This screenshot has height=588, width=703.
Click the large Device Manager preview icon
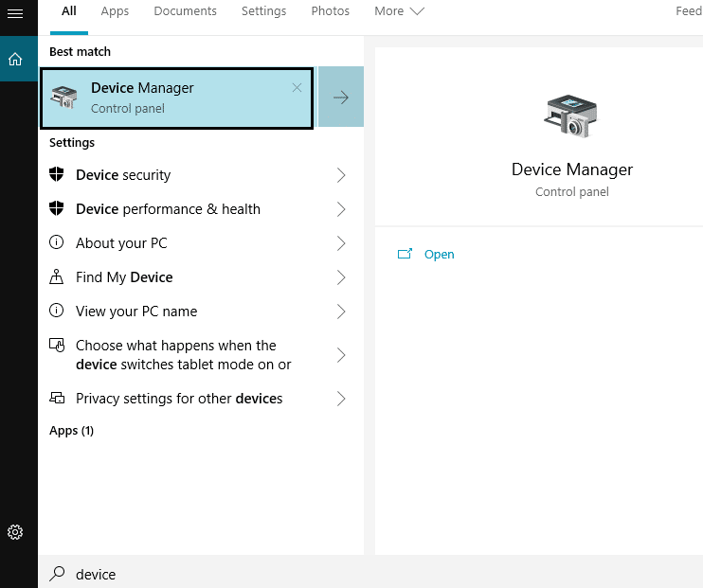pos(570,116)
